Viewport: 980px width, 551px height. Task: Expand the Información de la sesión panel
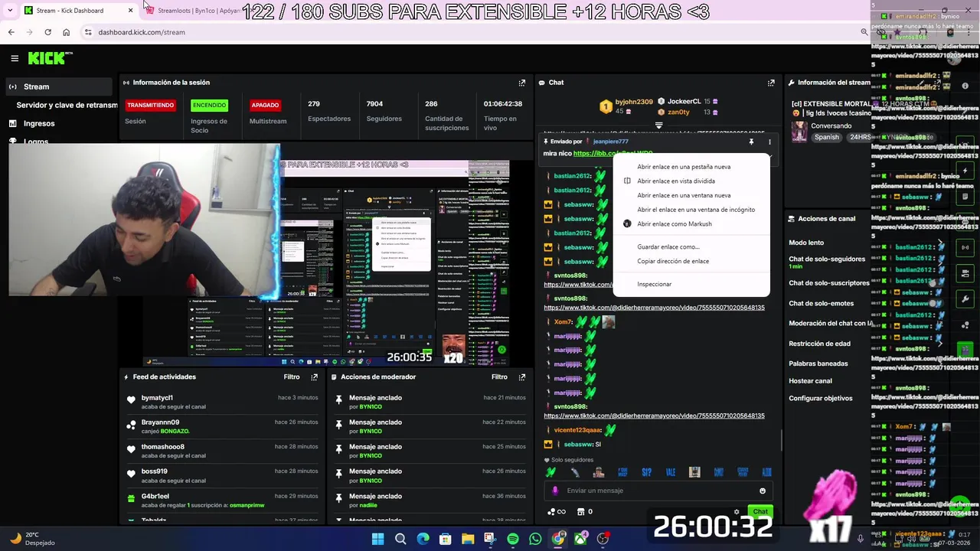[522, 83]
